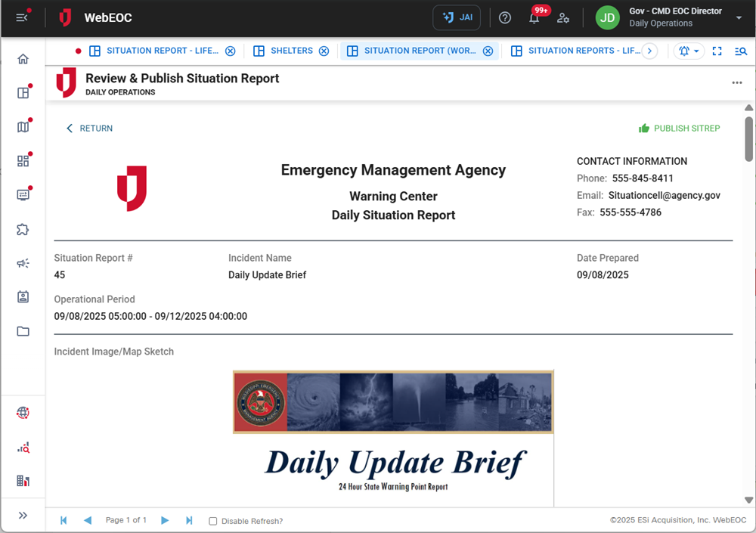
Task: Open the alert bell dropdown in tab bar
Action: [689, 51]
